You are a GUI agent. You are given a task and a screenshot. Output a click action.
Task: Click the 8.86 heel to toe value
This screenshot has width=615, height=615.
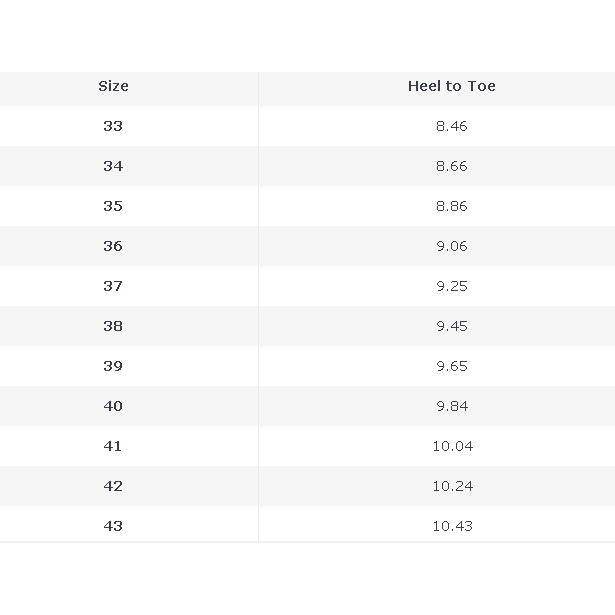[x=451, y=206]
